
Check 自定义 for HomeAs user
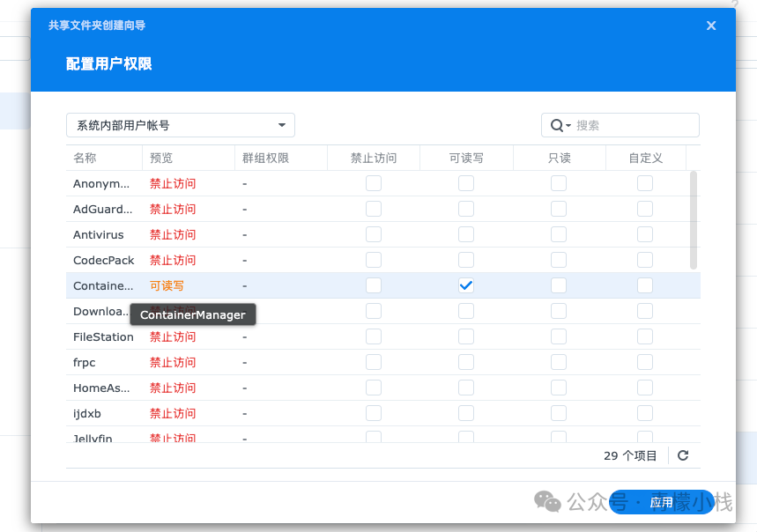pyautogui.click(x=644, y=388)
